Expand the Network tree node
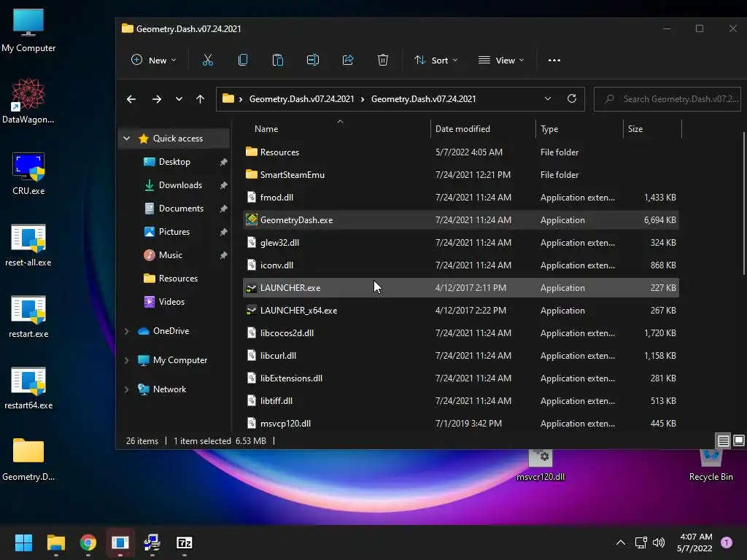 [126, 389]
